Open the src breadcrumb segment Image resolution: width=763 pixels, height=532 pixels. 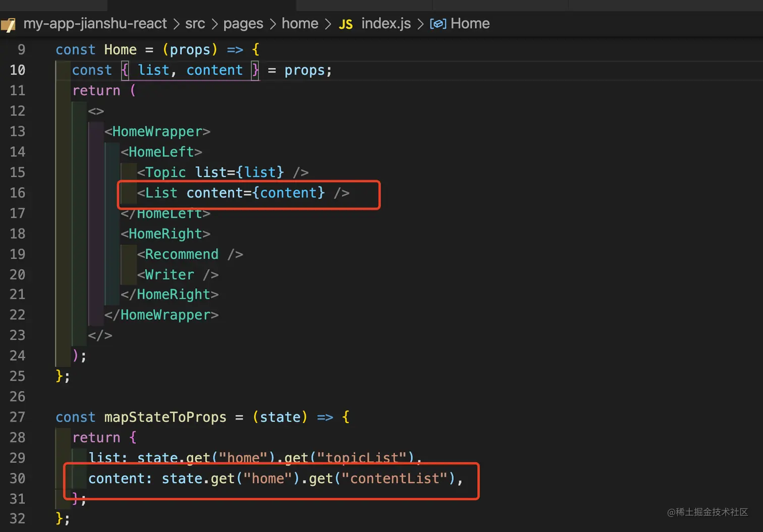(195, 24)
